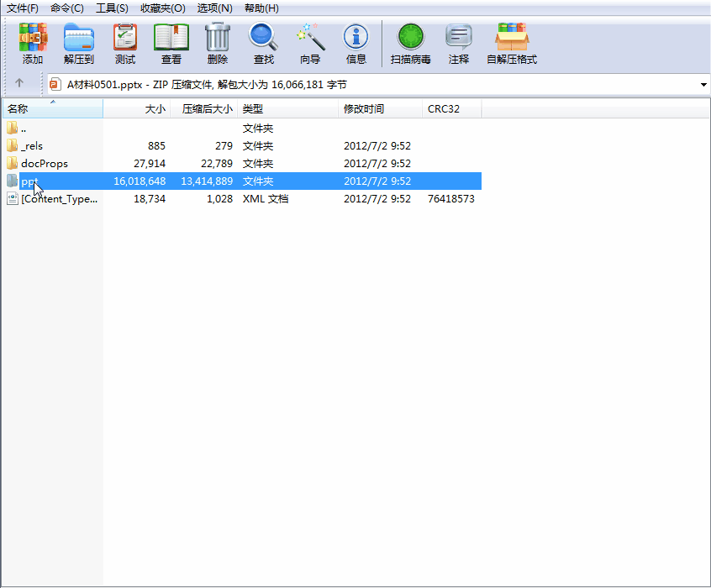This screenshot has width=711, height=588.
Task: Launch the 向导 (Wizard) wand icon
Action: pyautogui.click(x=310, y=37)
